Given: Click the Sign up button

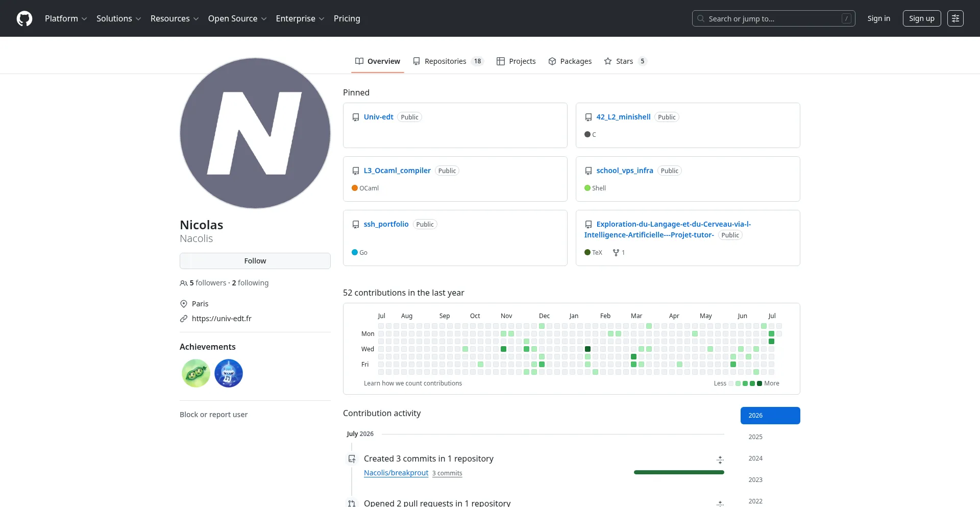Looking at the screenshot, I should [922, 18].
